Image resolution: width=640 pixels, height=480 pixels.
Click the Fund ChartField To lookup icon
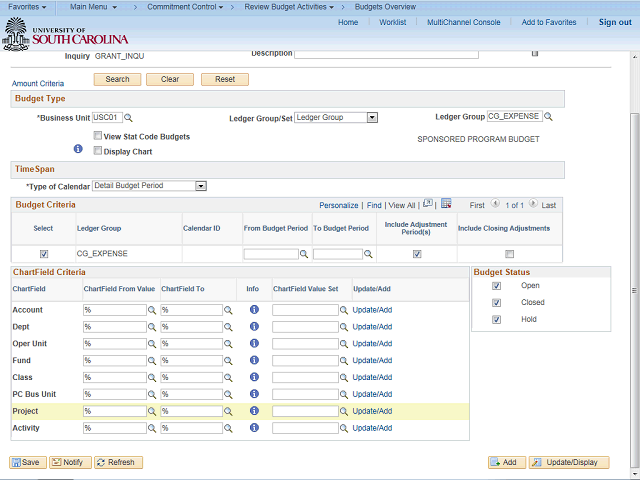click(228, 361)
